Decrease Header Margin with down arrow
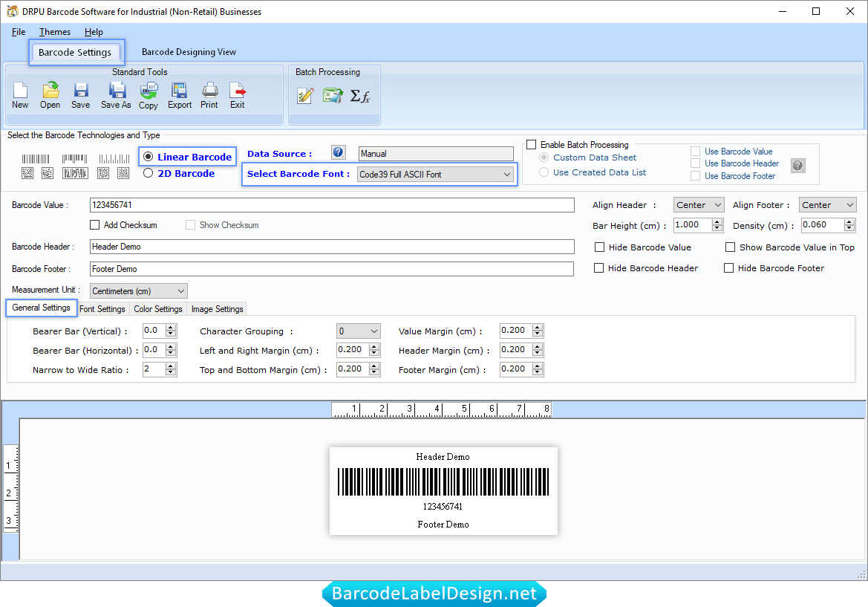The image size is (868, 607). (x=538, y=354)
